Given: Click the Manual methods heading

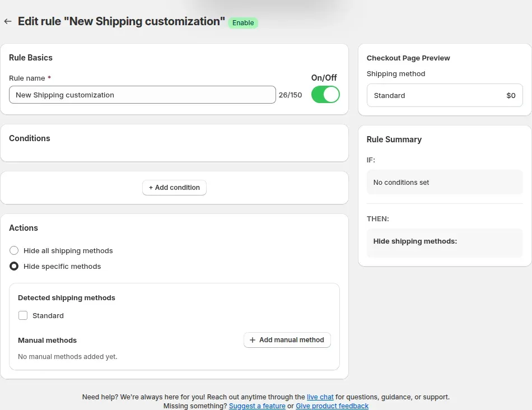Looking at the screenshot, I should (47, 340).
